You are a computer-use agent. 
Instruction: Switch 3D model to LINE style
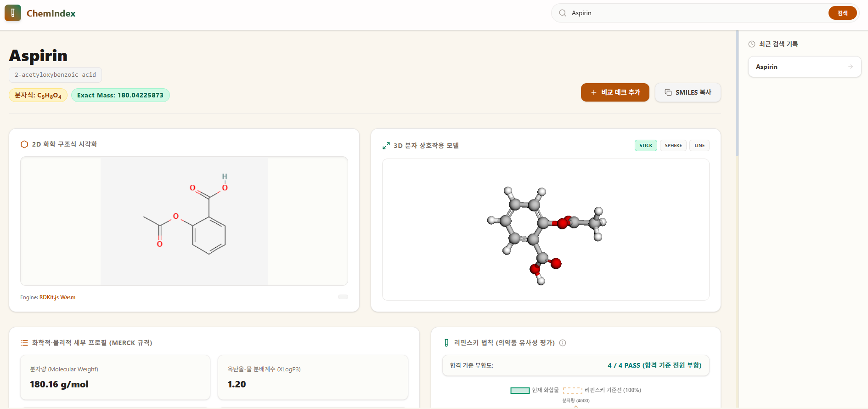point(699,146)
